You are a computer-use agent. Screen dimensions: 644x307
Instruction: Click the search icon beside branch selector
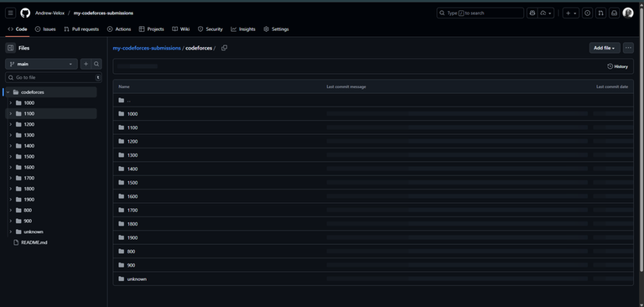[x=96, y=64]
